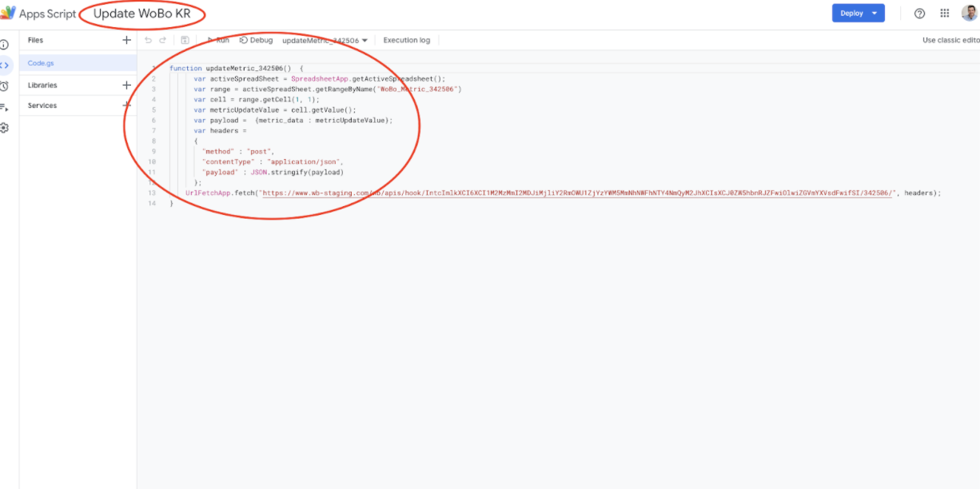This screenshot has width=980, height=489.
Task: Click line number 2 in the gutter
Action: coord(153,78)
